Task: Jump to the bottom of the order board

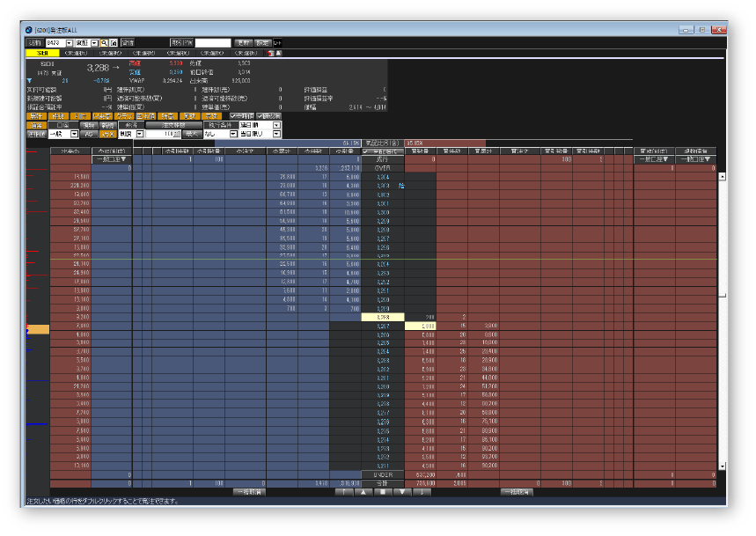Action: [422, 492]
